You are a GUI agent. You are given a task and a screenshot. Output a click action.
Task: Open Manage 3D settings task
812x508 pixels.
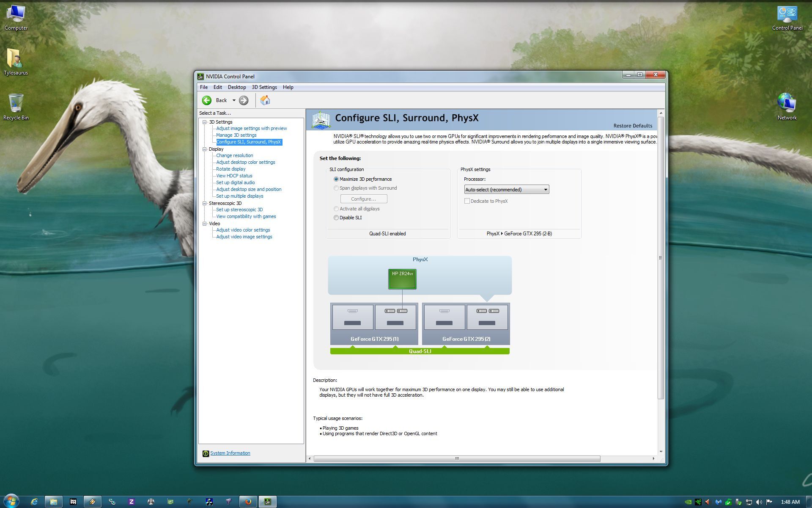[236, 135]
